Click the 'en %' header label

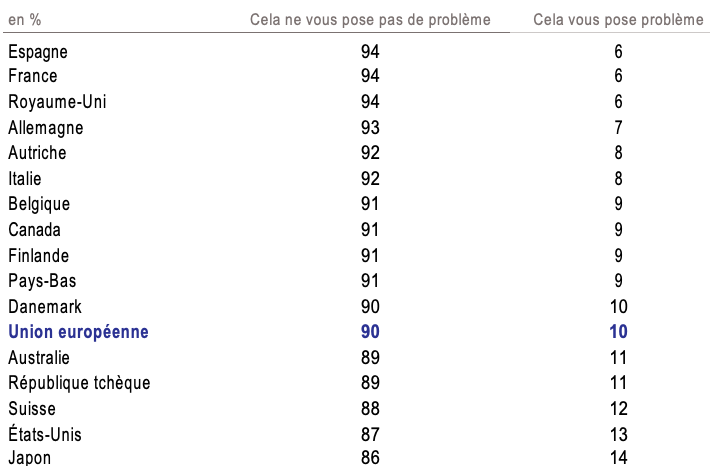[x=23, y=20]
